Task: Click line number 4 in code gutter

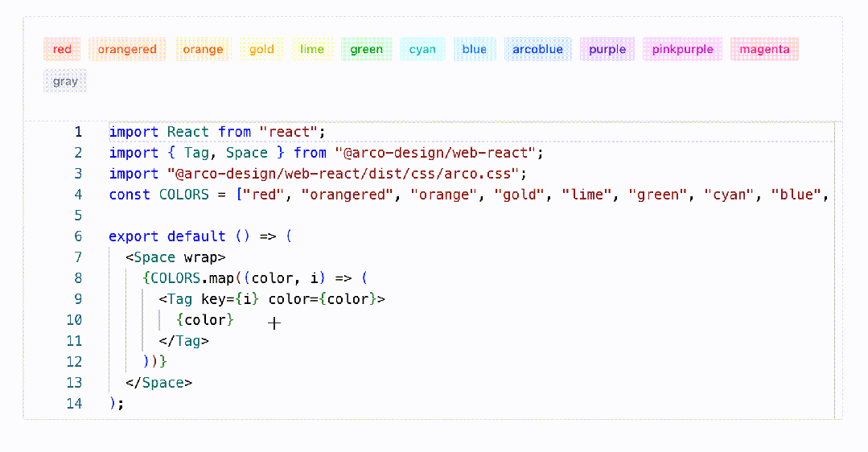Action: [78, 195]
